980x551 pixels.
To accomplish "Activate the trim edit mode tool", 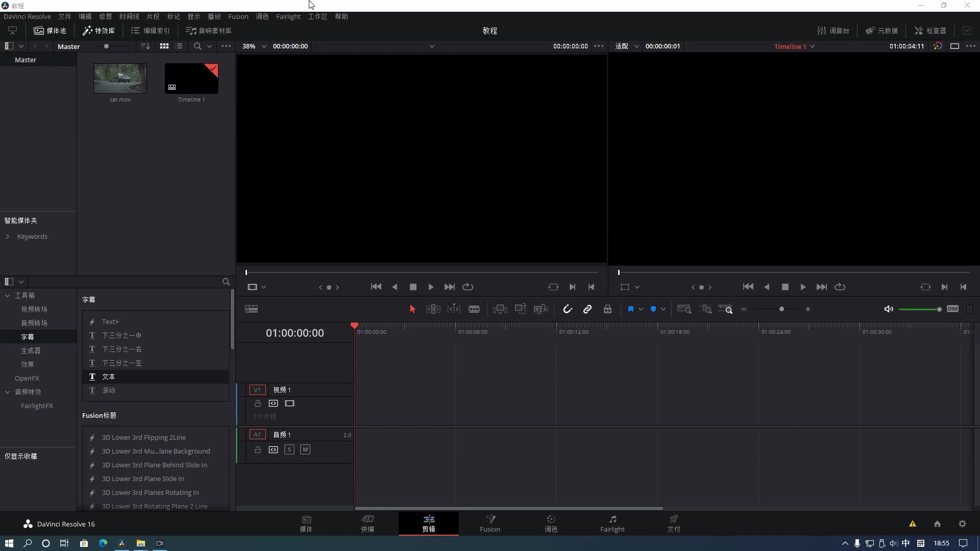I will point(433,309).
